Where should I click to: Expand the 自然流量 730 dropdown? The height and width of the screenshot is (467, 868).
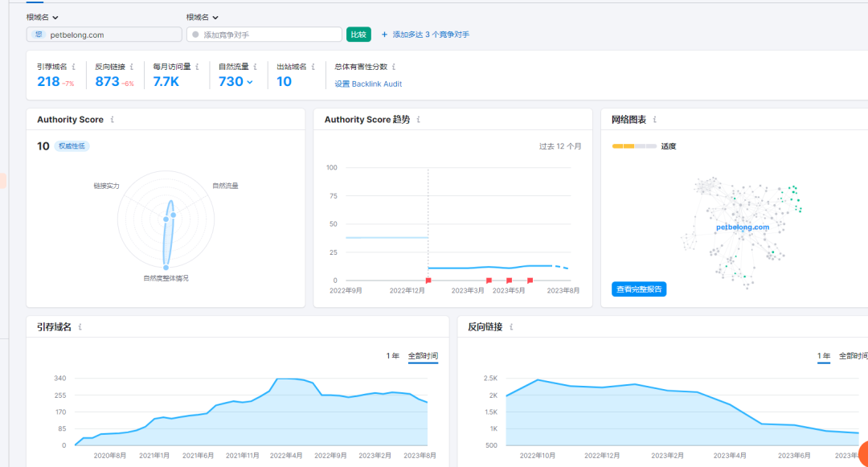click(249, 82)
